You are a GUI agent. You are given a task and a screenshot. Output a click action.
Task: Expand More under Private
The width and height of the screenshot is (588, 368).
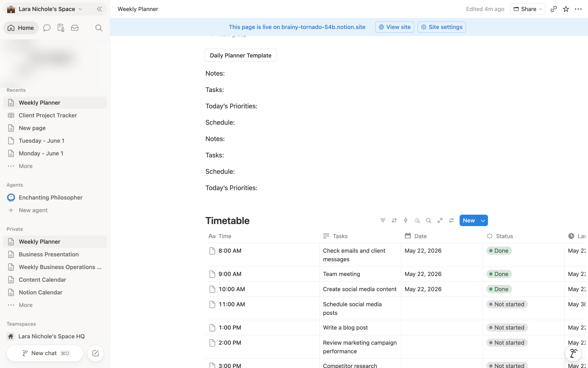(55, 305)
